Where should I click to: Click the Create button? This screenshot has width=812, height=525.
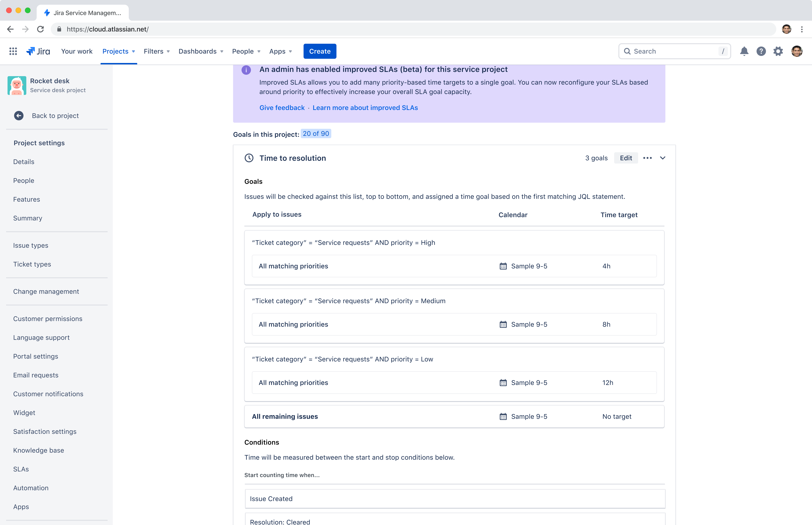click(320, 51)
